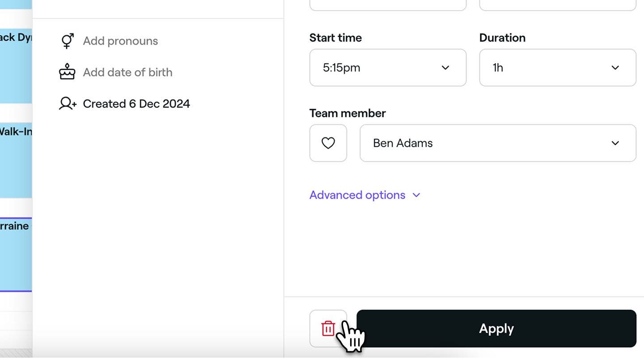This screenshot has height=359, width=644.
Task: Click the Created 6 Dec 2024 text
Action: (136, 104)
